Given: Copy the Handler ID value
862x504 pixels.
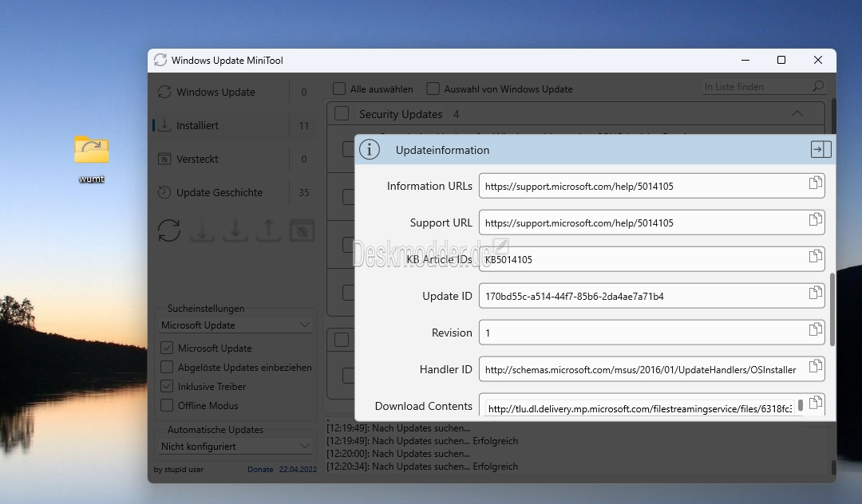Looking at the screenshot, I should point(815,366).
